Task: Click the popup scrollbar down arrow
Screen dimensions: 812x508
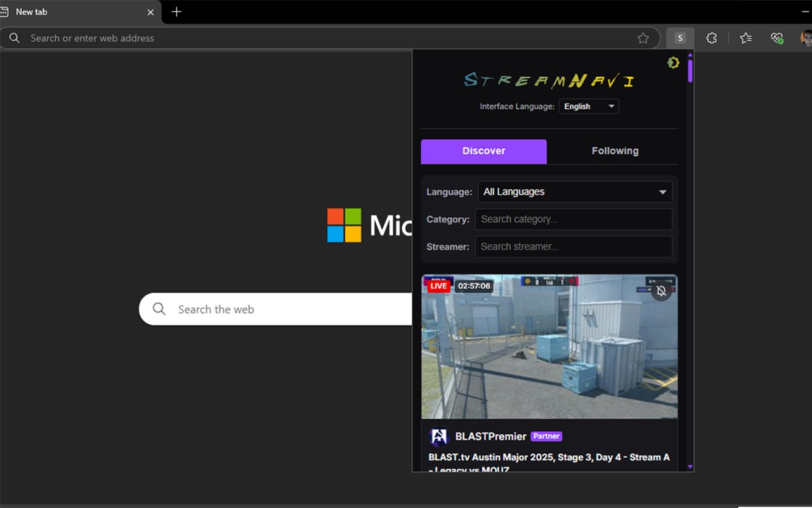Action: pos(690,467)
